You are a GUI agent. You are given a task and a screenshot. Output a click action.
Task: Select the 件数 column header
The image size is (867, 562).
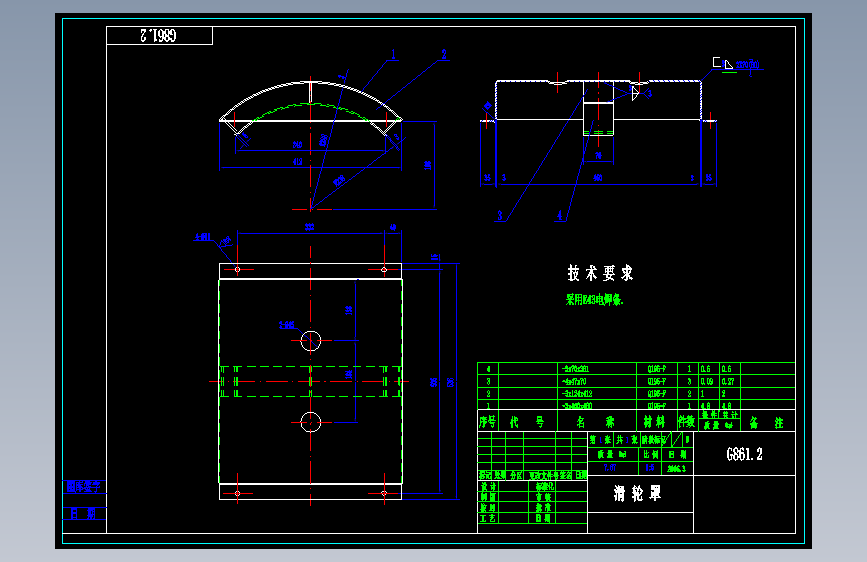(687, 422)
